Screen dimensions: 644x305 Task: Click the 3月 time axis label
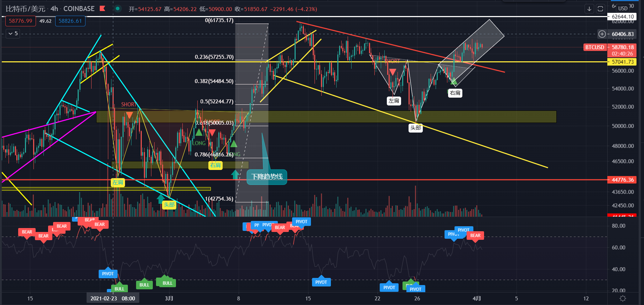tap(169, 299)
